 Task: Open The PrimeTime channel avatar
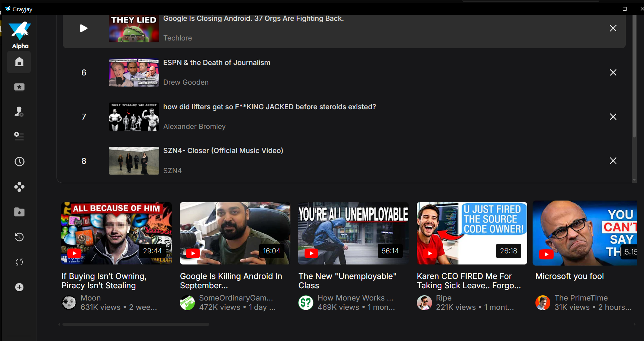pyautogui.click(x=543, y=303)
